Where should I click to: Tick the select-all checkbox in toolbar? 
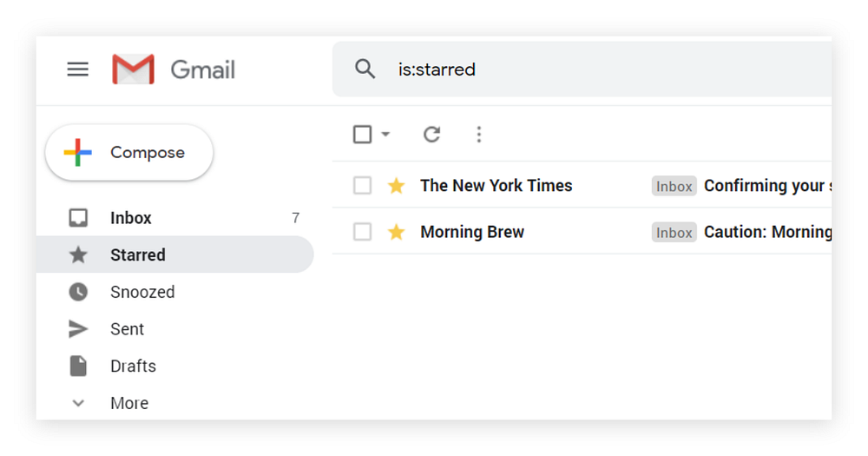(362, 134)
